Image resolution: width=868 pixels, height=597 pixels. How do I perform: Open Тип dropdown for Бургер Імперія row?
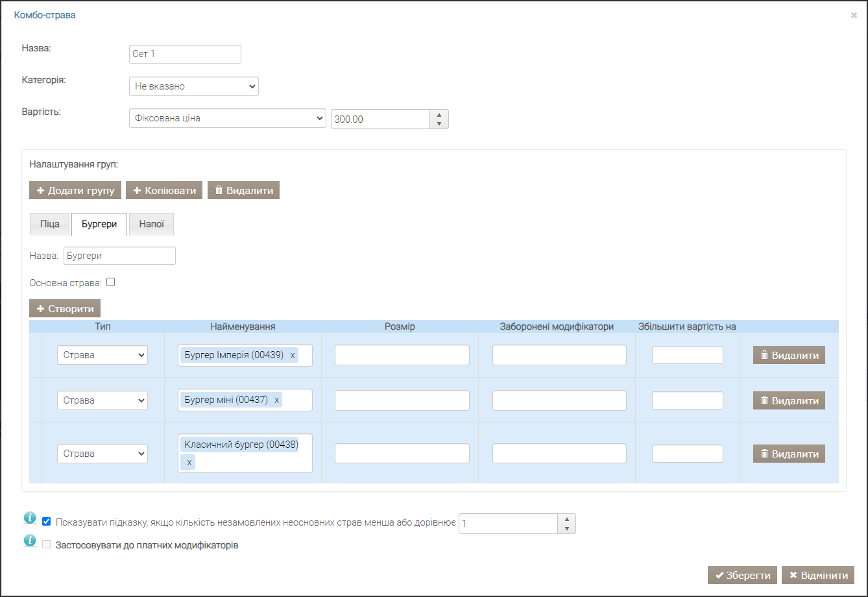tap(102, 355)
